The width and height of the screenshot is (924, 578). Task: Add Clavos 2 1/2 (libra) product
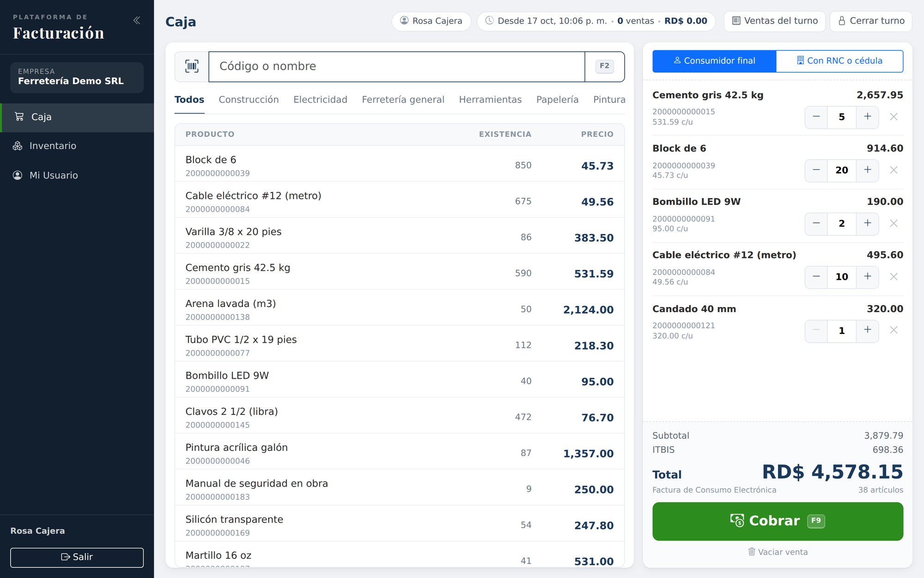[400, 416]
